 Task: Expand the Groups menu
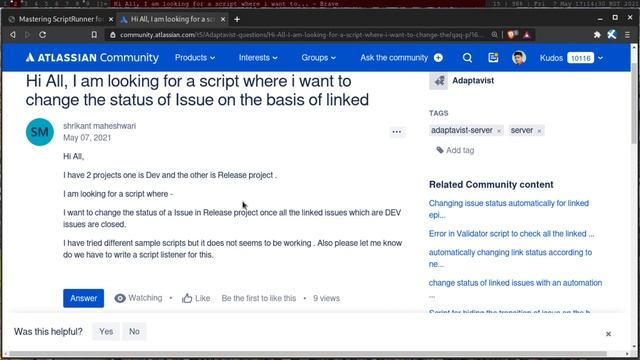(318, 58)
